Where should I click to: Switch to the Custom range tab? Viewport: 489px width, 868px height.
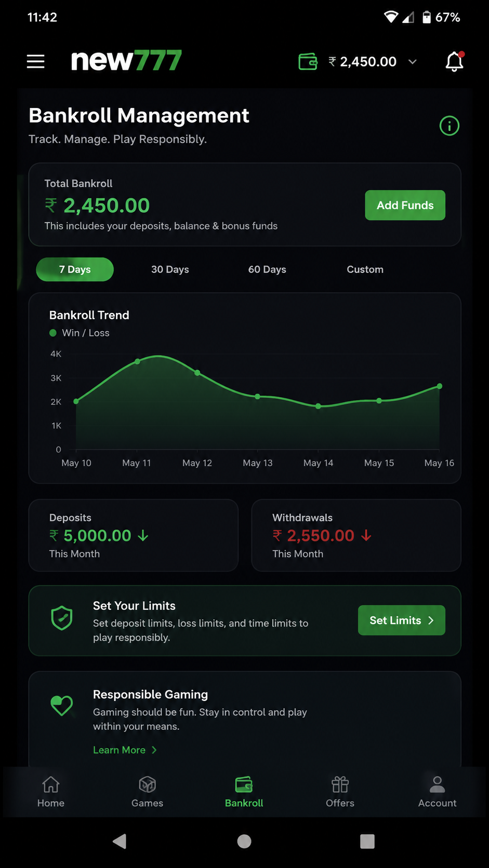pos(365,269)
